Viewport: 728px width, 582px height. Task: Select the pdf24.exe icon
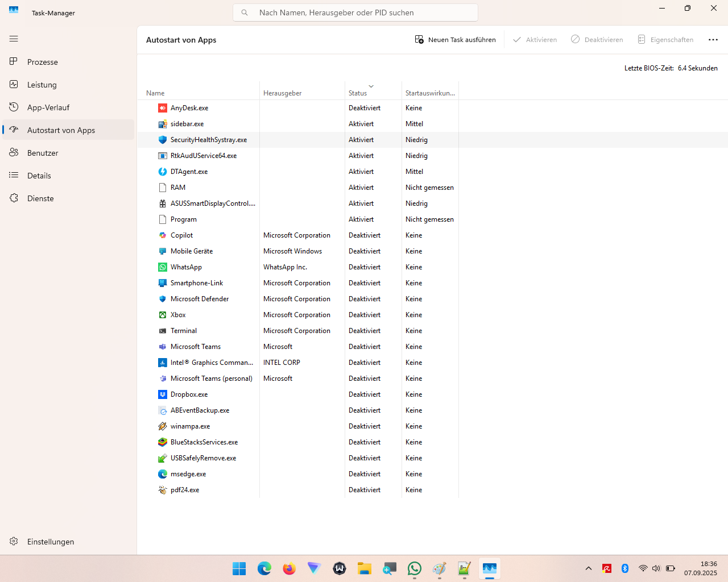[163, 490]
